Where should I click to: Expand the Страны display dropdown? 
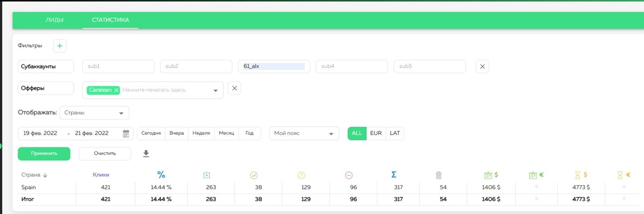94,113
